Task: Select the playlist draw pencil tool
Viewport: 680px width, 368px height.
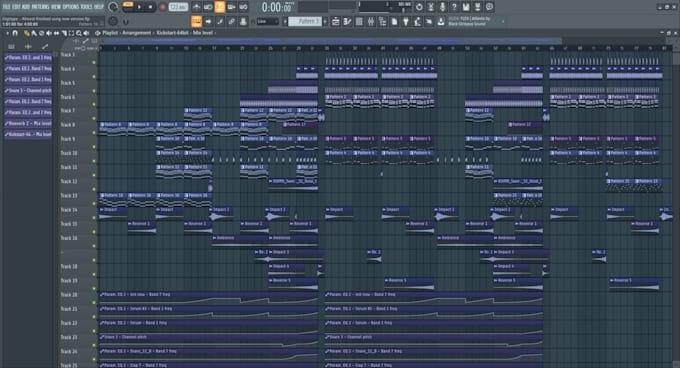Action: coord(26,33)
